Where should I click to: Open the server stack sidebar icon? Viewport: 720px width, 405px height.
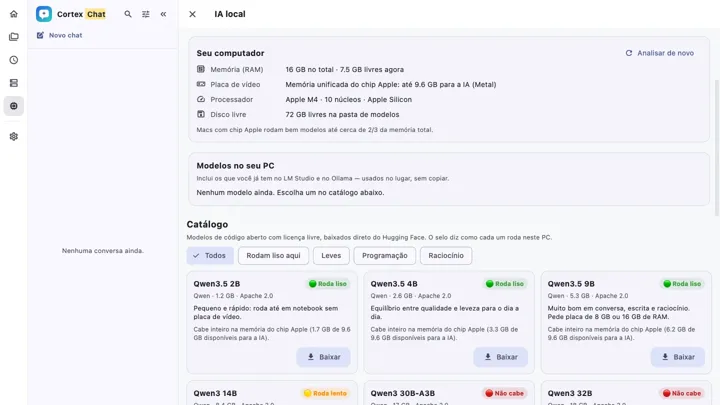tap(14, 83)
